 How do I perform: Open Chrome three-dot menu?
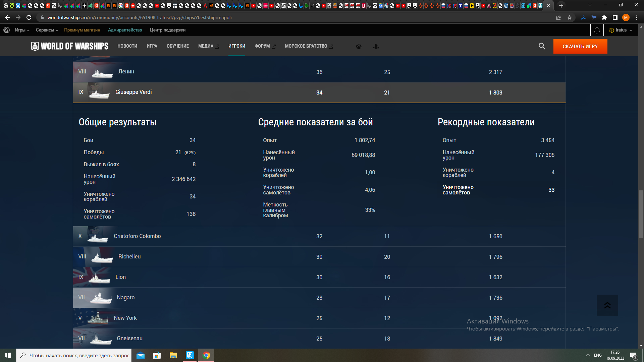click(x=637, y=17)
